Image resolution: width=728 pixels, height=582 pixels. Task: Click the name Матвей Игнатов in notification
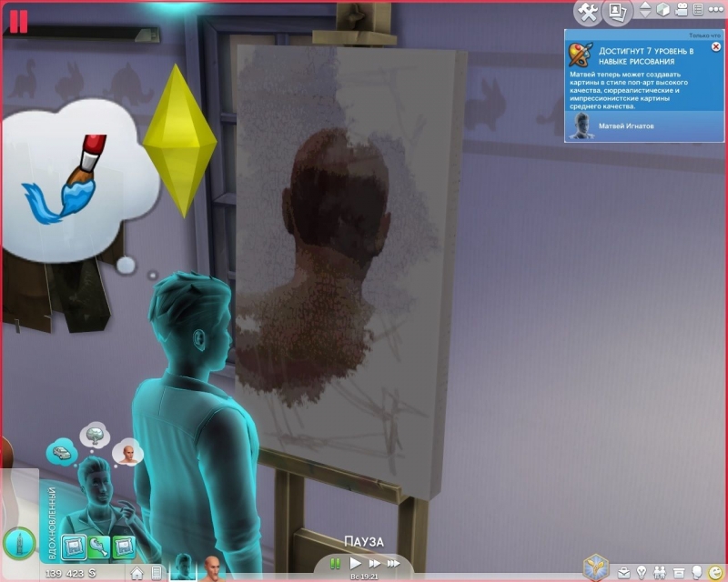point(626,125)
